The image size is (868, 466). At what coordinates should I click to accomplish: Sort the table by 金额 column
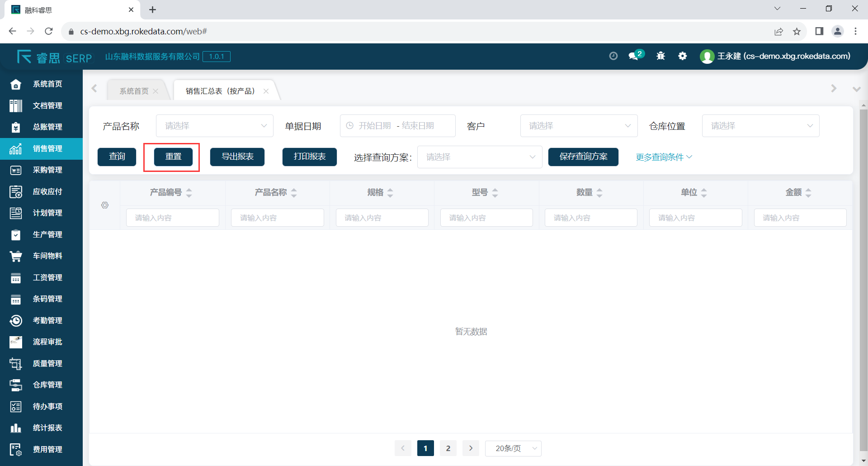[x=808, y=193]
